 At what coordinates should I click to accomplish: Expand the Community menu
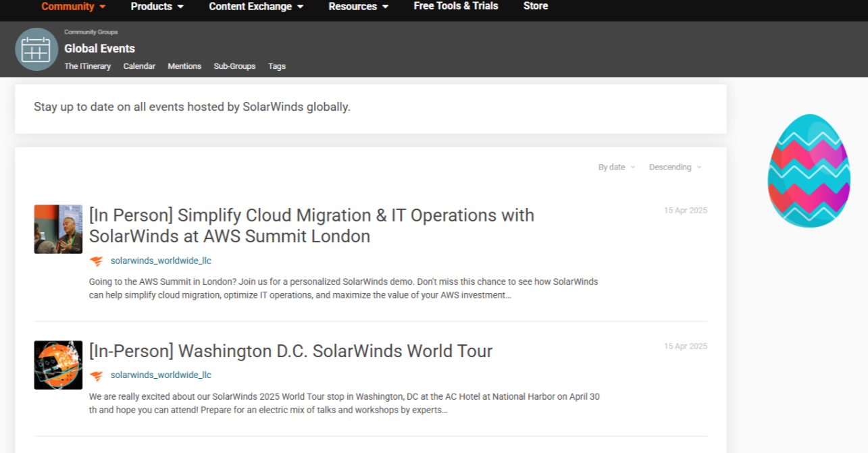coord(74,7)
